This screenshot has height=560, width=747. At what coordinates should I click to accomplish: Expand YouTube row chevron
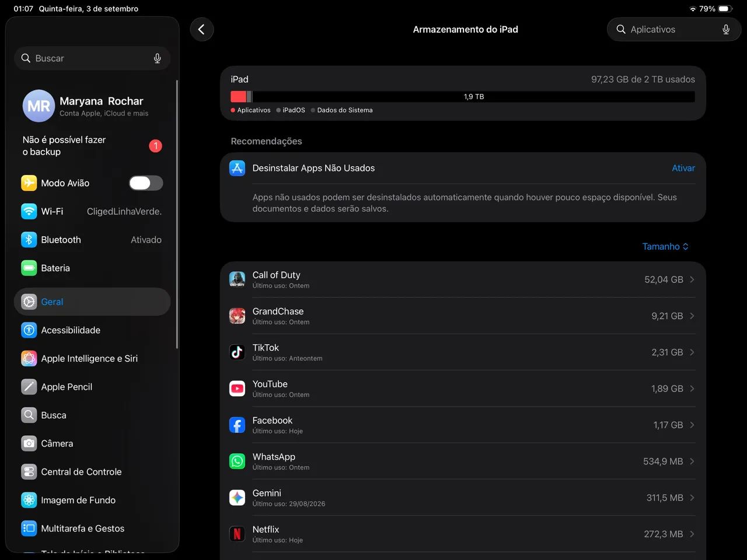click(692, 388)
